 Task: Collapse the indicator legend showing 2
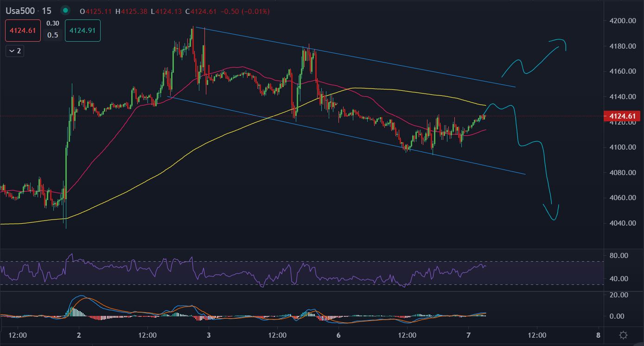tap(15, 51)
